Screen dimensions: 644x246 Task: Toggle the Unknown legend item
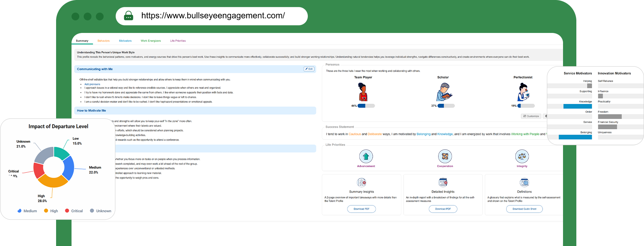[101, 211]
